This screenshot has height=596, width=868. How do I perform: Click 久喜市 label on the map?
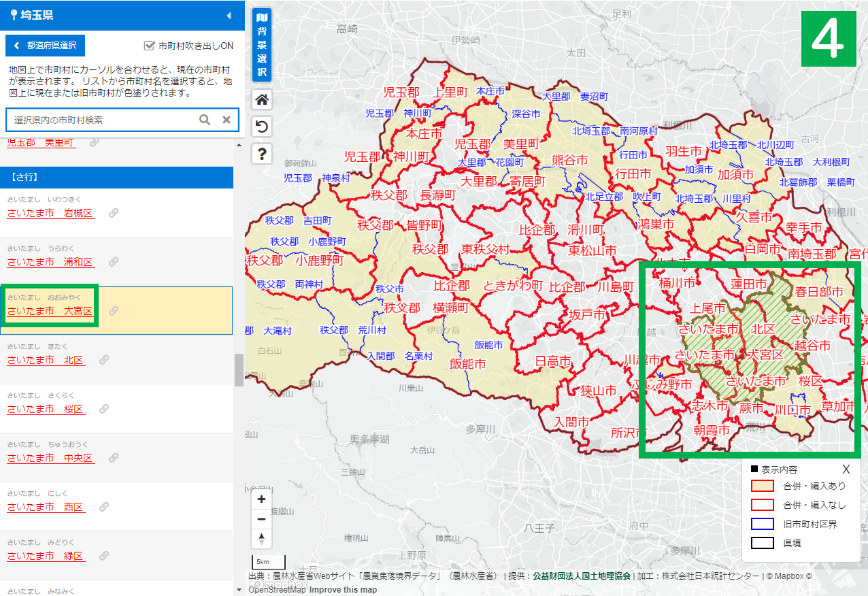754,218
